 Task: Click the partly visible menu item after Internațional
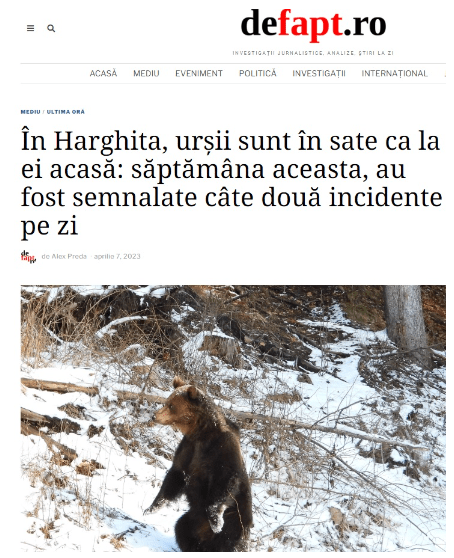tap(444, 74)
